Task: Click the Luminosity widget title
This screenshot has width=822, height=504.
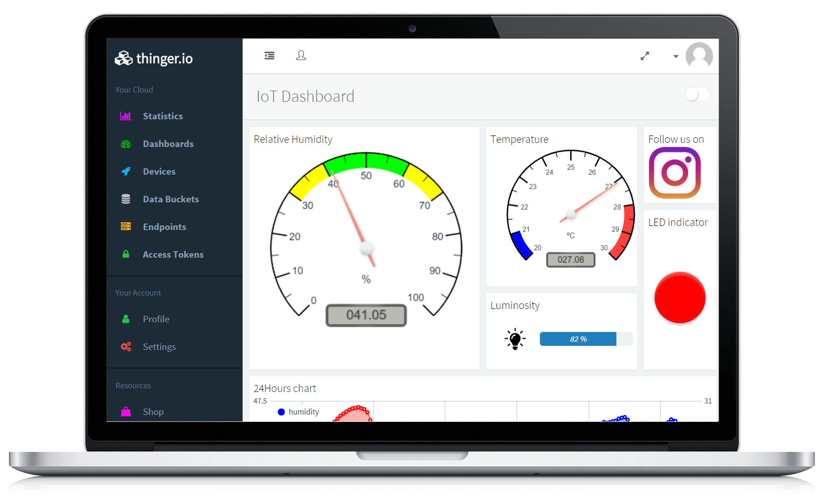Action: click(x=515, y=305)
